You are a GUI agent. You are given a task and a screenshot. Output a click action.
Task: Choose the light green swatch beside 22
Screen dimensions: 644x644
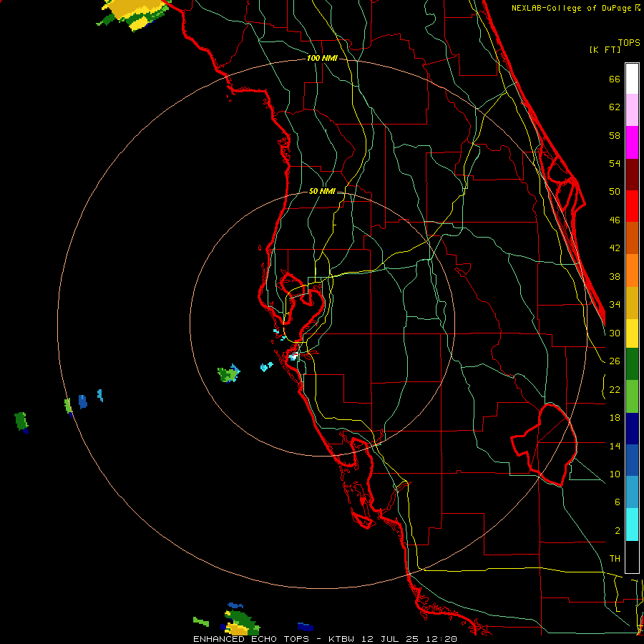pyautogui.click(x=632, y=396)
